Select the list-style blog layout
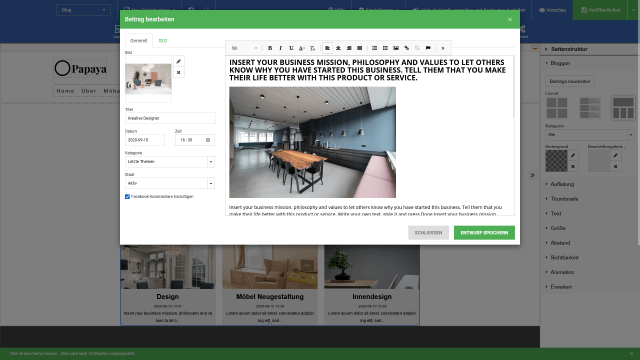The image size is (640, 360). (x=590, y=108)
